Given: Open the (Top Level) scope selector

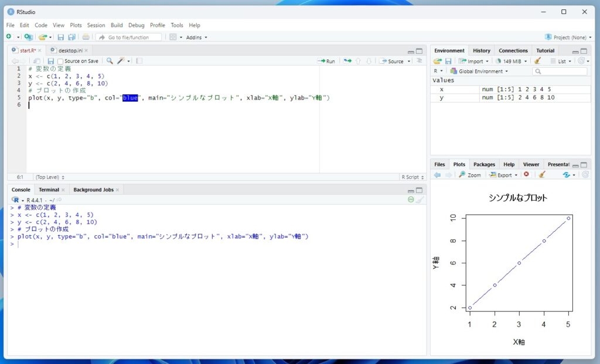Looking at the screenshot, I should tap(50, 177).
